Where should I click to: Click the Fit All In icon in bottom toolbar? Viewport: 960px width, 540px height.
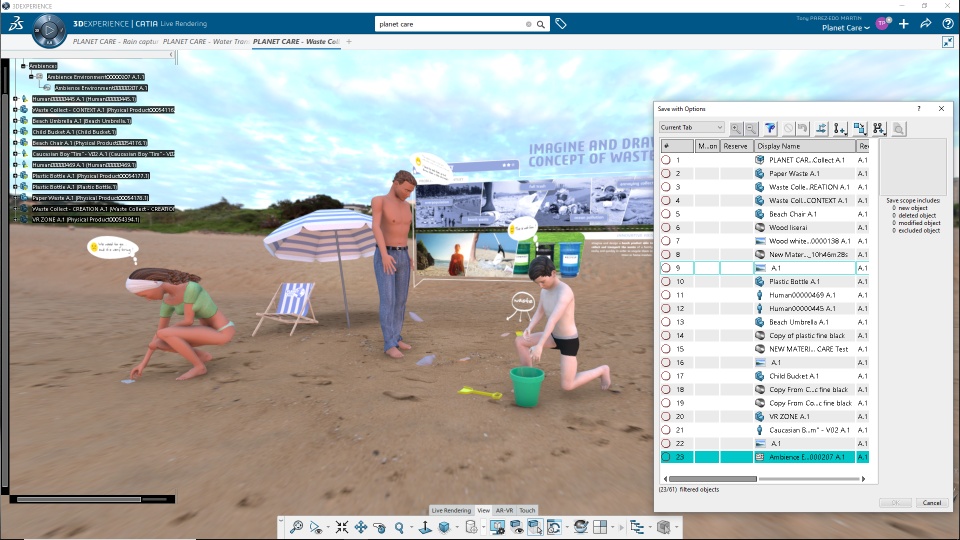pos(342,527)
